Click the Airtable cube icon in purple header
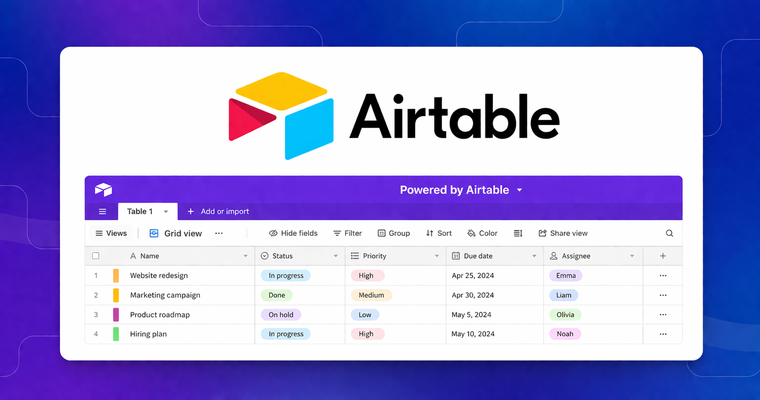760x400 pixels. point(103,190)
